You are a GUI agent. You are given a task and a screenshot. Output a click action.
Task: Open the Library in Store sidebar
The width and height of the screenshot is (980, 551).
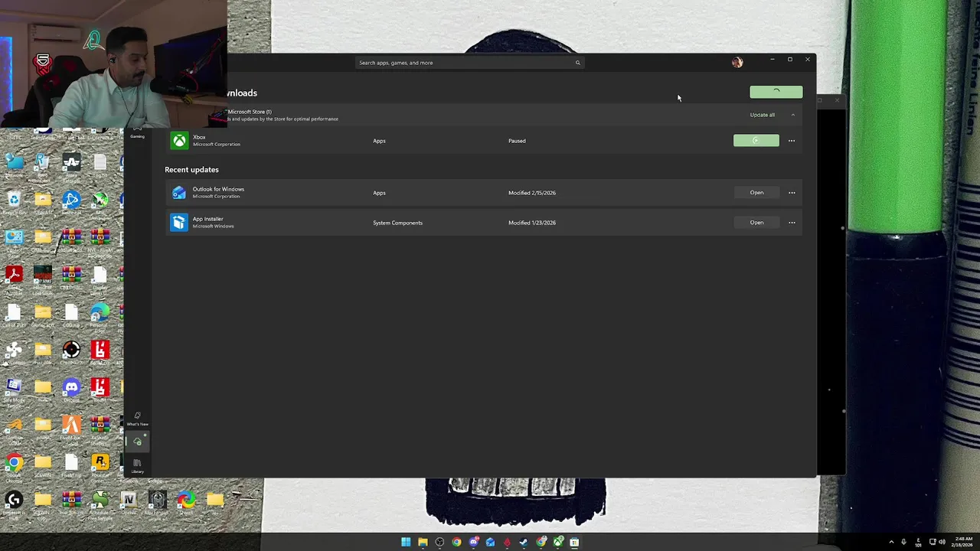(137, 465)
